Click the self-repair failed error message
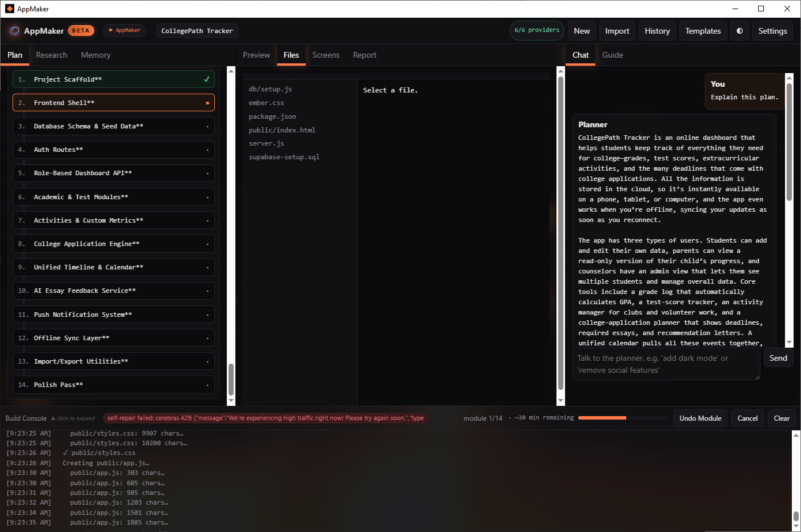 (x=266, y=418)
